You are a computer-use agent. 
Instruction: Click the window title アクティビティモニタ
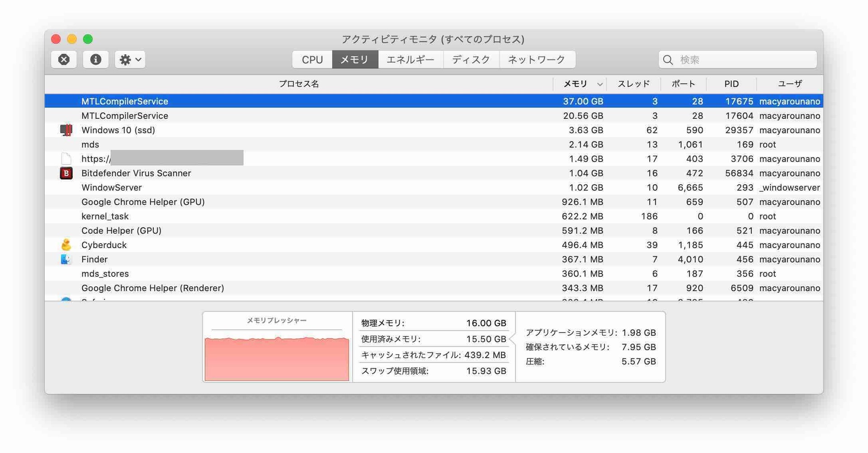click(x=433, y=39)
